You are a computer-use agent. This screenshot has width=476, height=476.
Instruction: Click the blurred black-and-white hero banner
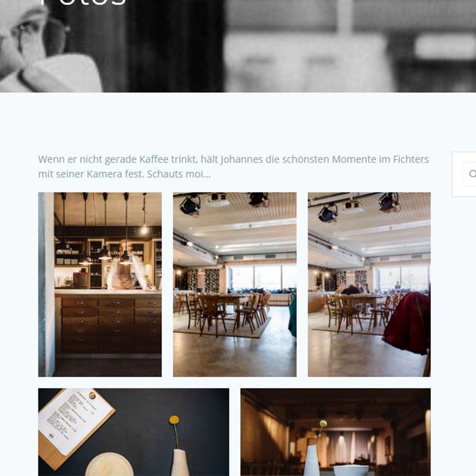tap(238, 46)
